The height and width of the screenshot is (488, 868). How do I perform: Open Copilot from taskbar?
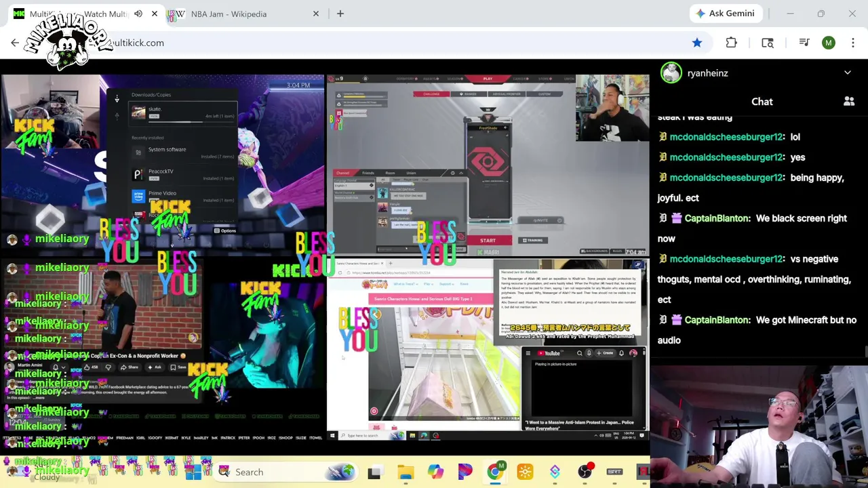click(435, 472)
